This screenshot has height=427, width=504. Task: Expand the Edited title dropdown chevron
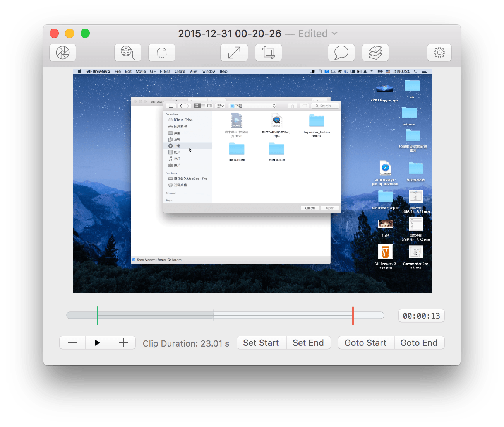[334, 34]
